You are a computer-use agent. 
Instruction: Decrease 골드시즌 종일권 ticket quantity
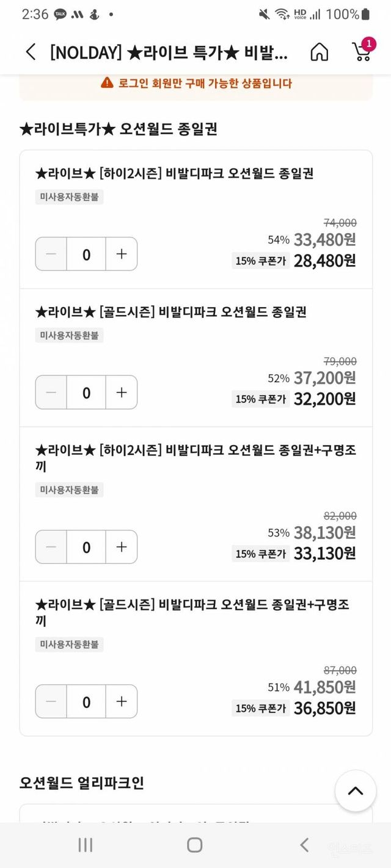click(x=51, y=392)
